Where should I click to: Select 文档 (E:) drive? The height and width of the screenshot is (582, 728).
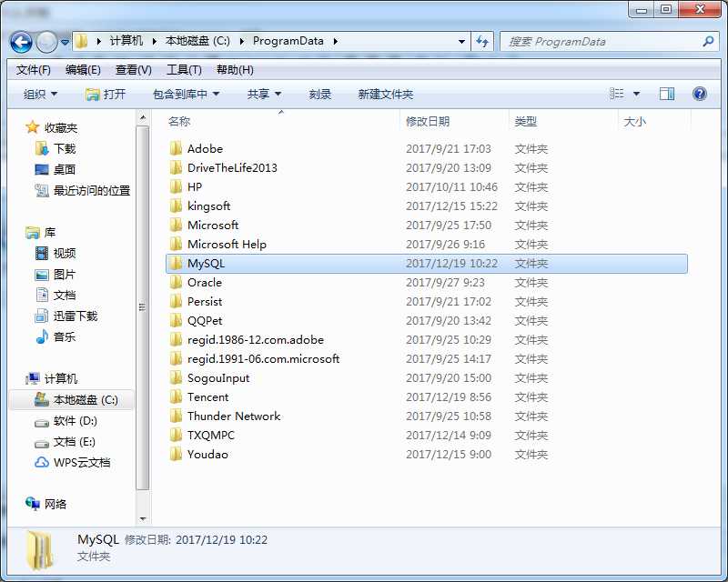65,442
